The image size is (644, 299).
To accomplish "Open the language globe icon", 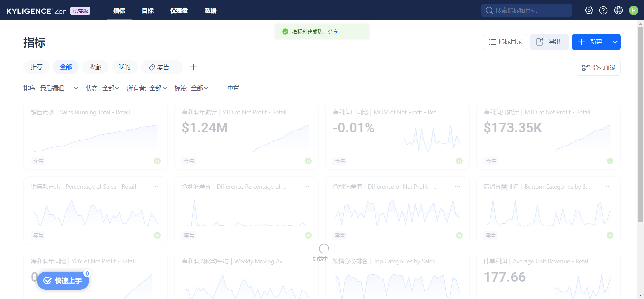I will coord(619,10).
